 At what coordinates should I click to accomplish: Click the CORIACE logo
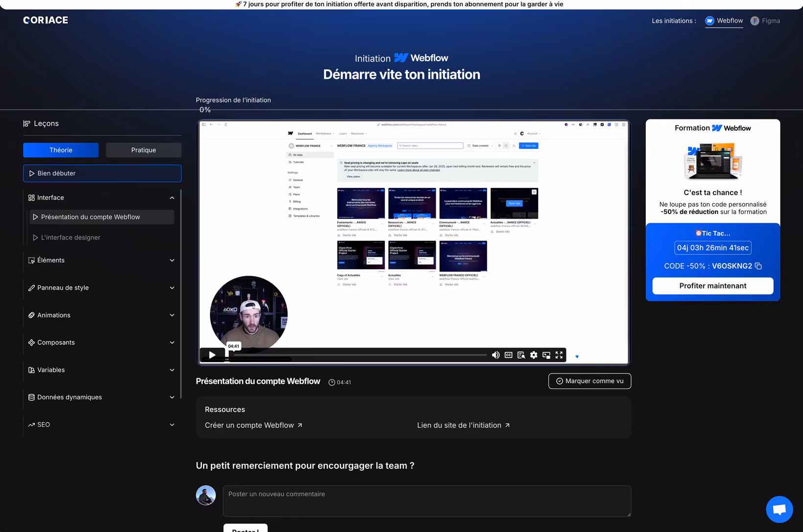pos(46,20)
